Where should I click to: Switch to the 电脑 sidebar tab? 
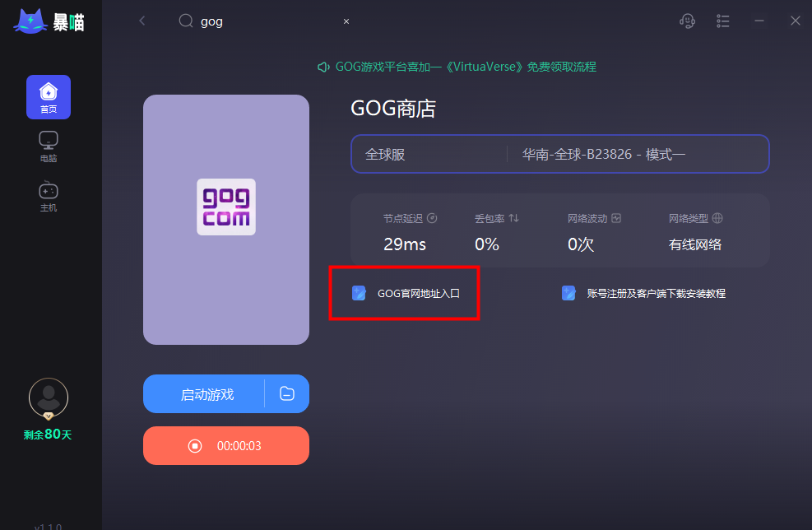pyautogui.click(x=49, y=146)
